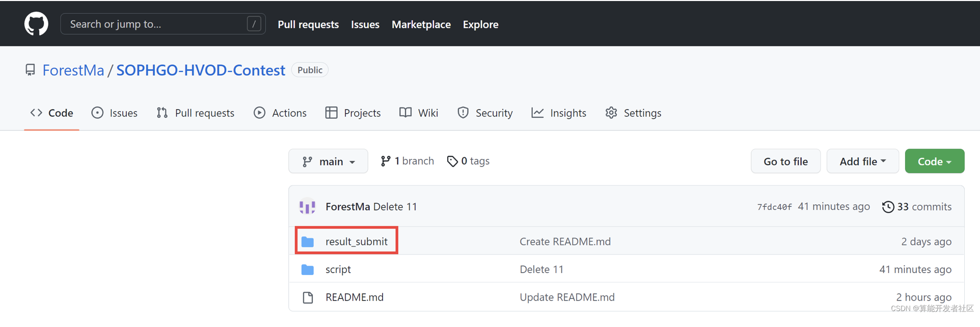
Task: Open commit hash 7fdc40f link
Action: (774, 207)
